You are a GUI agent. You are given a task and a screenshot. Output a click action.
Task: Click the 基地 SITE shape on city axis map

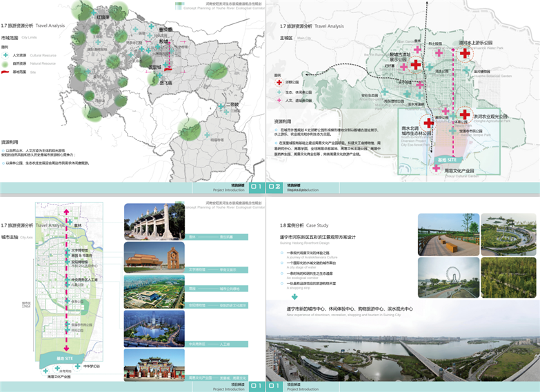[x=63, y=359]
